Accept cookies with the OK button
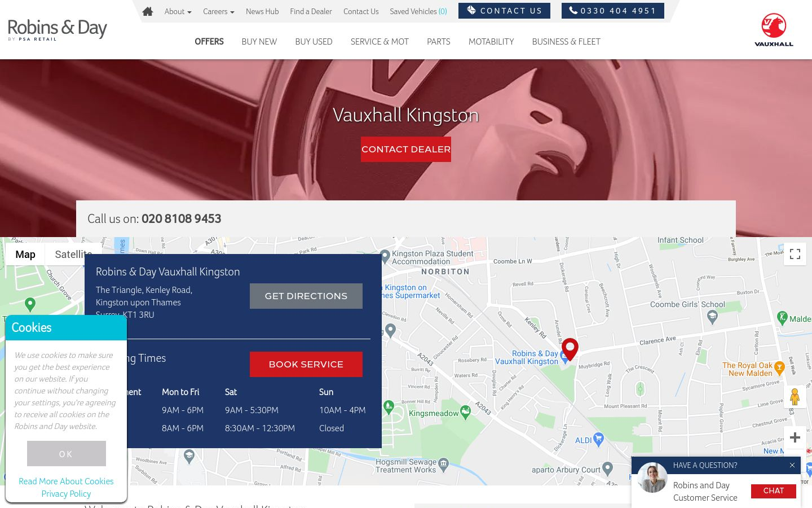This screenshot has width=812, height=508. coord(67,454)
